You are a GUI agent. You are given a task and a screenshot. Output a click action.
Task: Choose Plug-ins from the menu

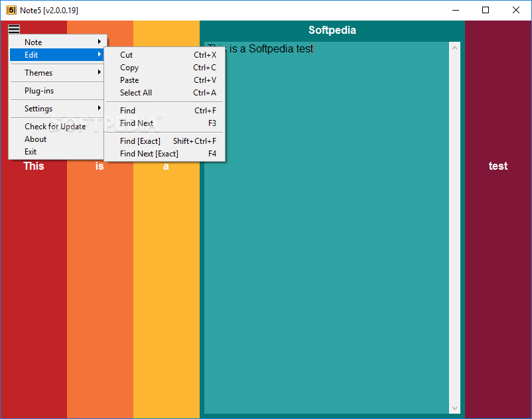point(56,91)
